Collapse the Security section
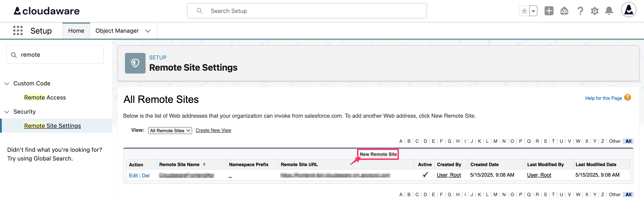 [x=7, y=112]
